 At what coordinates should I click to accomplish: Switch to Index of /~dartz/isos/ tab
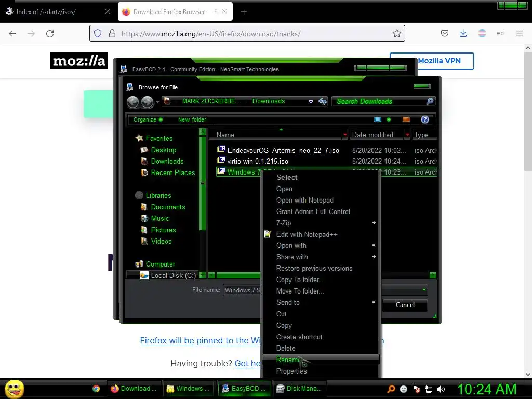58,12
